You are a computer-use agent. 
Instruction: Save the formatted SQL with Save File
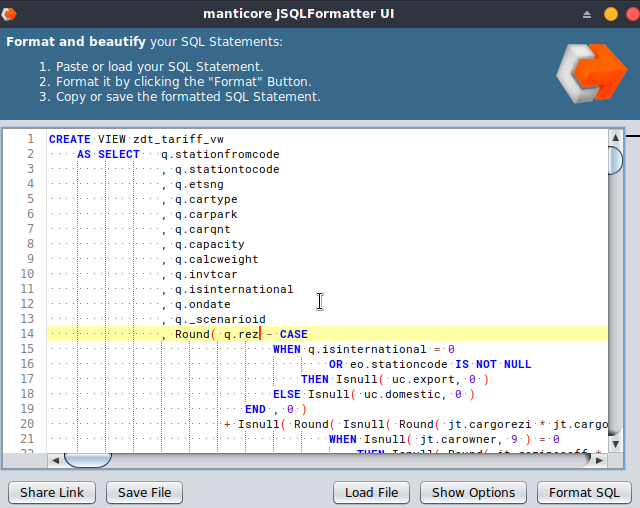(x=144, y=492)
